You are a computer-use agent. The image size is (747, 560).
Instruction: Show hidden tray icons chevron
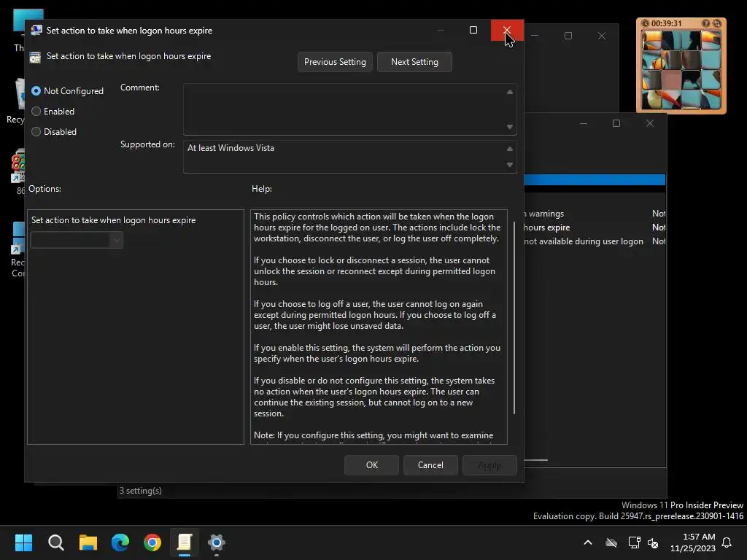pyautogui.click(x=588, y=542)
